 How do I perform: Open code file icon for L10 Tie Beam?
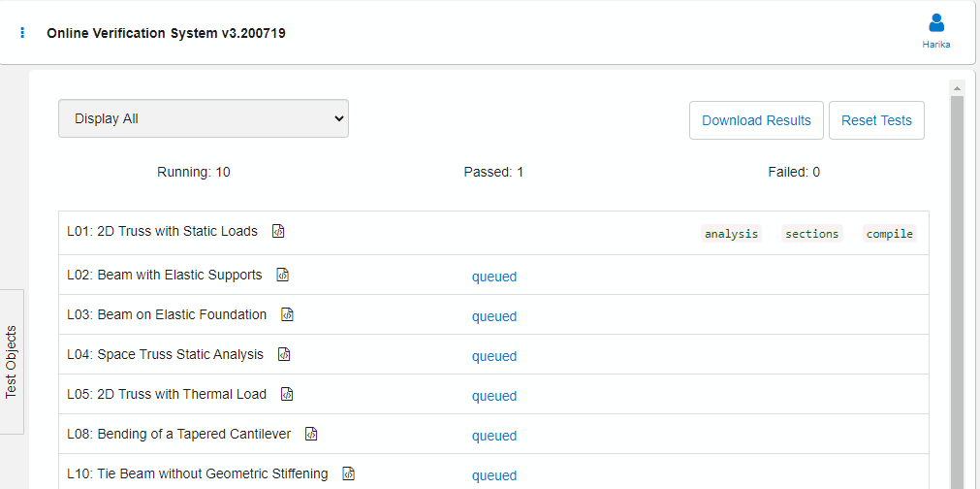349,474
